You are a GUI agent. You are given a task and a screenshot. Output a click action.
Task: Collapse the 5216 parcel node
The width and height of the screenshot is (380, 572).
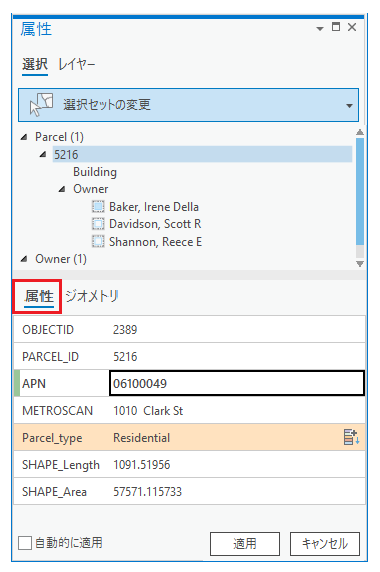[43, 155]
